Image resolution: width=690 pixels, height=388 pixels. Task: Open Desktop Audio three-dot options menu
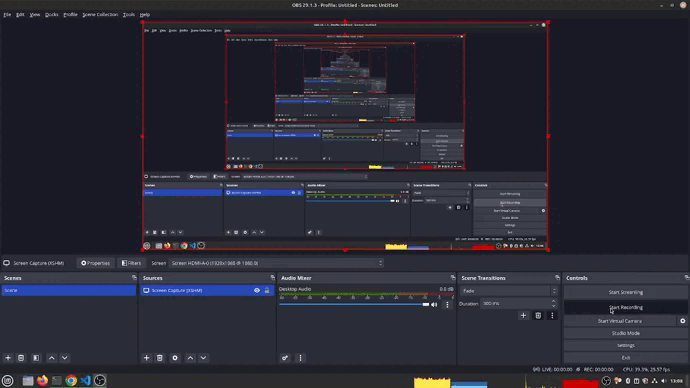448,304
